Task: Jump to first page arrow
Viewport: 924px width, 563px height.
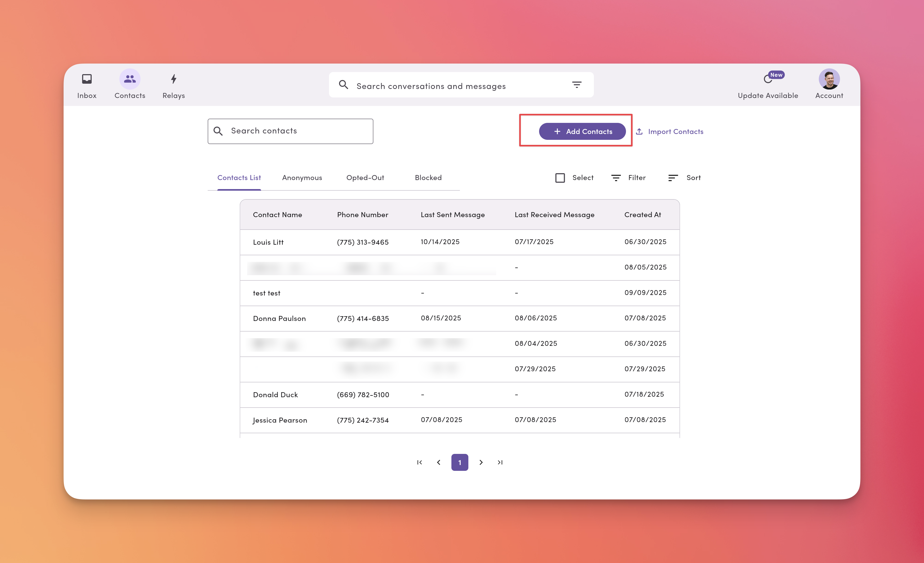Action: [420, 462]
